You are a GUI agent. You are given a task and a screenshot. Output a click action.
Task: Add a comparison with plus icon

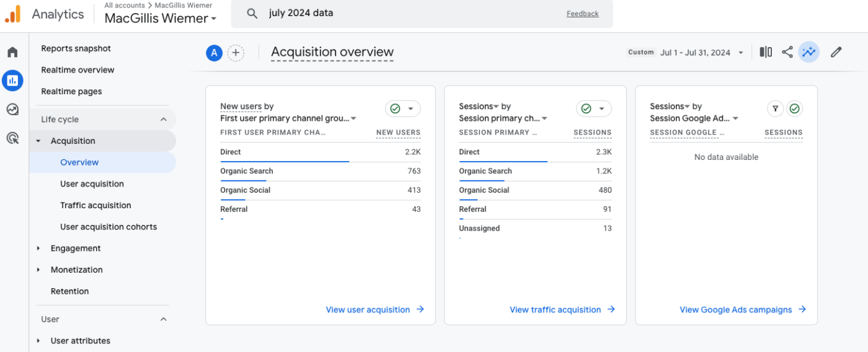pyautogui.click(x=236, y=53)
